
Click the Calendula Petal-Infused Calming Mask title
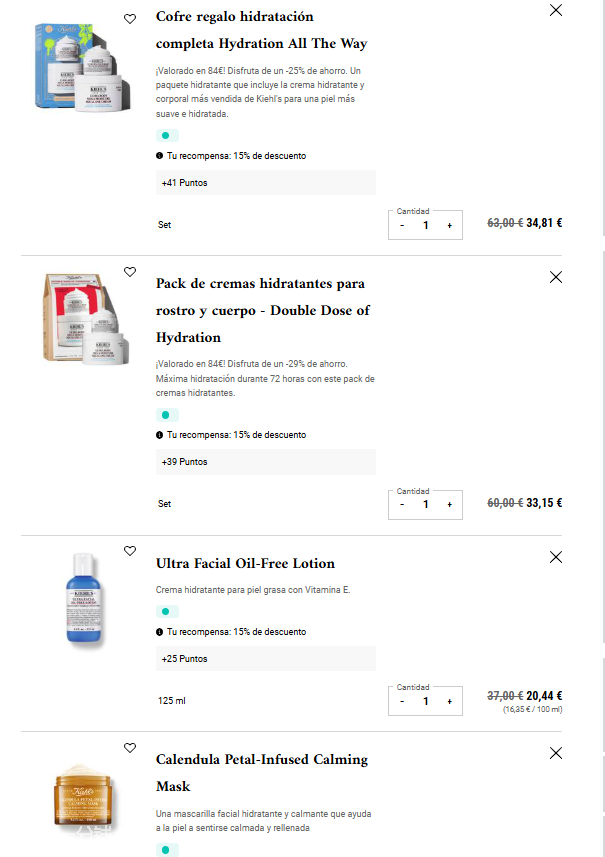(262, 772)
